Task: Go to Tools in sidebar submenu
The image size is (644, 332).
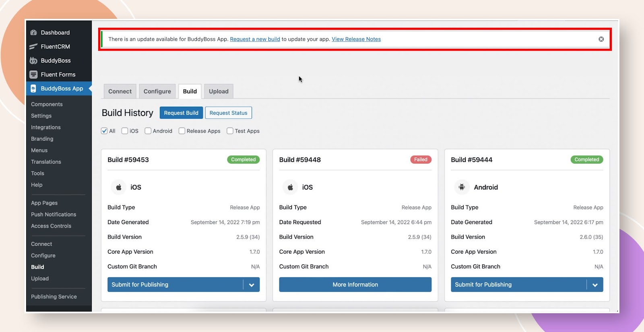Action: tap(37, 173)
